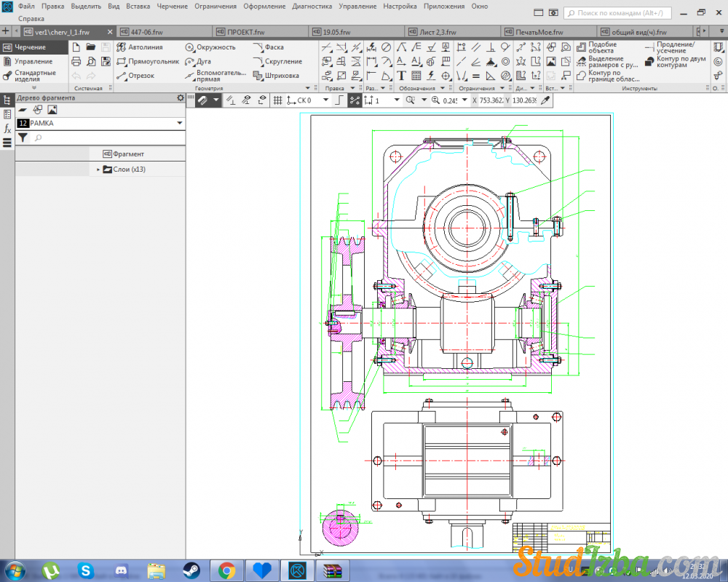Click the Print icon in Системная panel
This screenshot has width=728, height=582.
[x=76, y=62]
